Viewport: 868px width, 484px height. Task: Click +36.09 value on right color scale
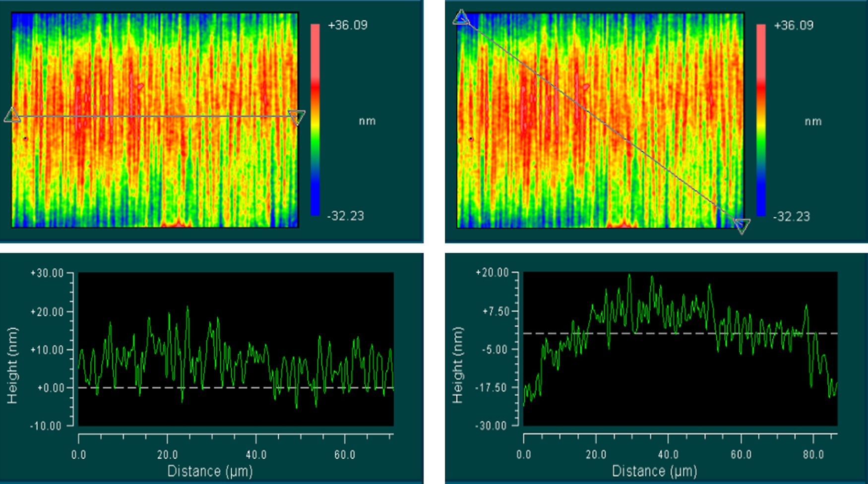(x=794, y=25)
